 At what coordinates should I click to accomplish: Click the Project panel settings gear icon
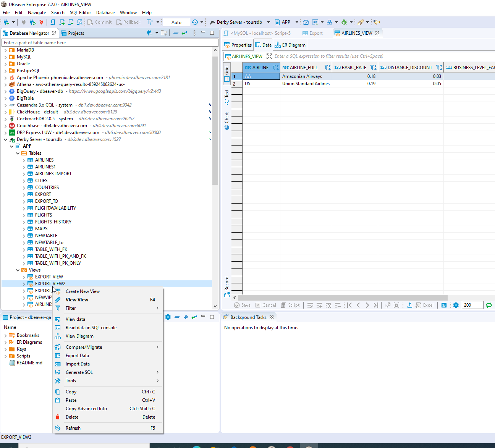[x=168, y=317]
